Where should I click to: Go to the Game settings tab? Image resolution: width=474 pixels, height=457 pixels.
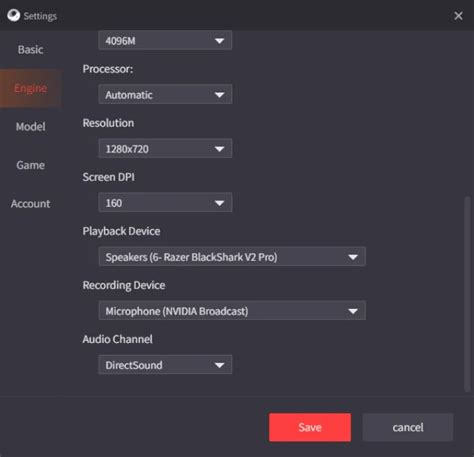click(x=30, y=165)
